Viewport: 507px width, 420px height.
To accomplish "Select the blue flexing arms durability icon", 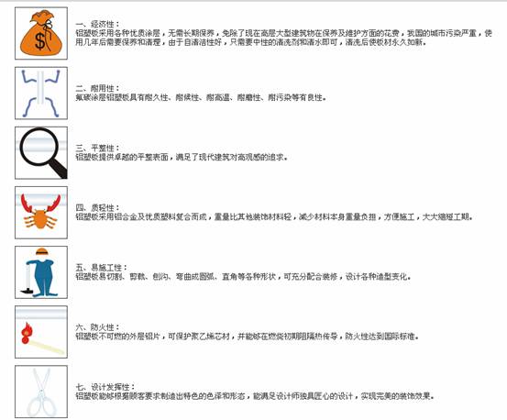I will pyautogui.click(x=41, y=94).
